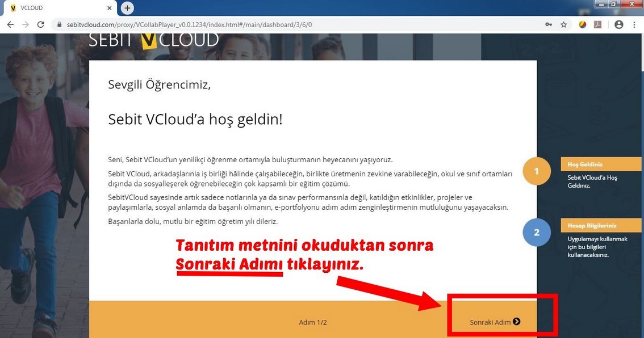Select step 1 orange circle
The image size is (644, 338).
(537, 171)
